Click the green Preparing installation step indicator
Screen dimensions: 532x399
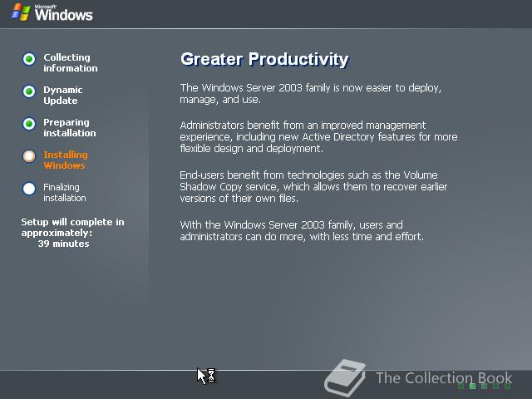pos(29,124)
